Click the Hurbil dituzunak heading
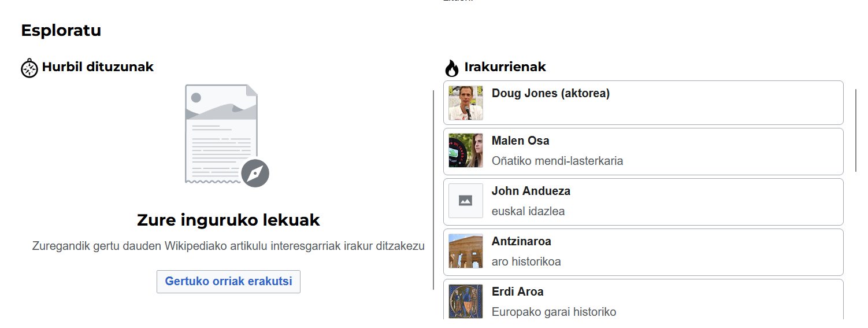Screen dimensions: 868x328 pos(98,67)
